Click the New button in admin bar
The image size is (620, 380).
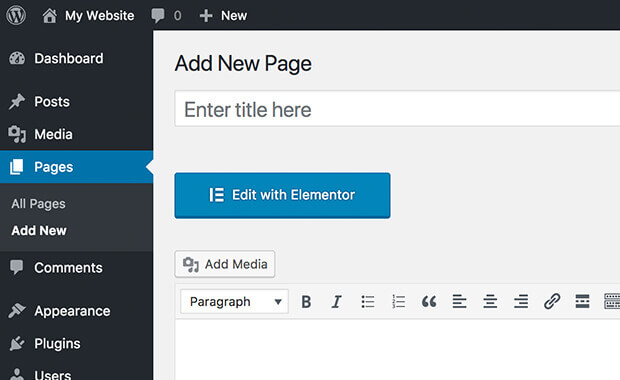[x=223, y=16]
